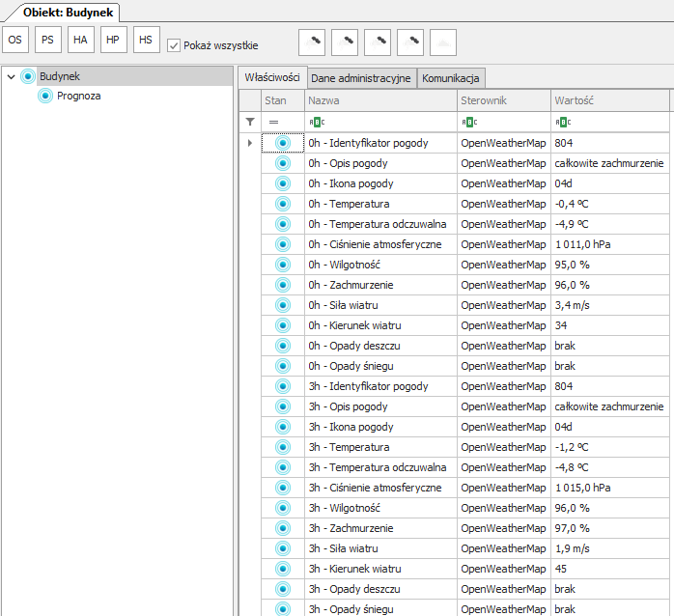
Task: Click the value '1 011,0 hPa'
Action: coord(582,244)
